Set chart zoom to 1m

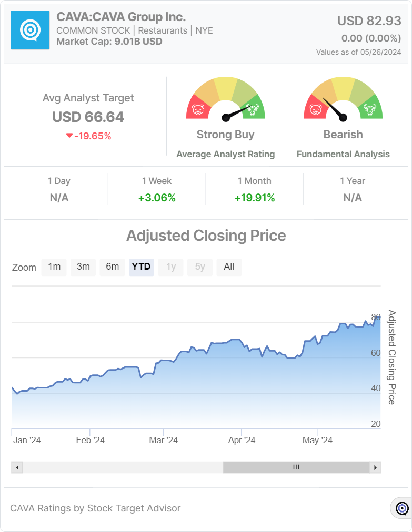point(54,267)
